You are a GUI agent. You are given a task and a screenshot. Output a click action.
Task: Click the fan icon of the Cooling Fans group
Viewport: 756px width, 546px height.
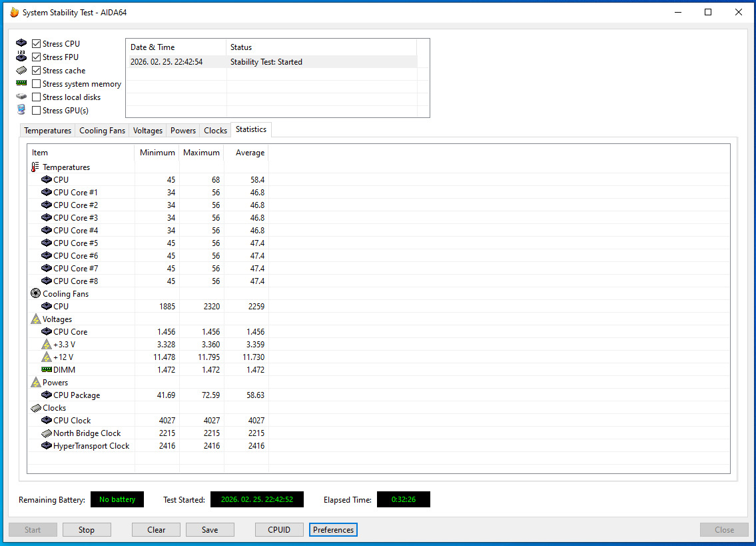pyautogui.click(x=36, y=293)
